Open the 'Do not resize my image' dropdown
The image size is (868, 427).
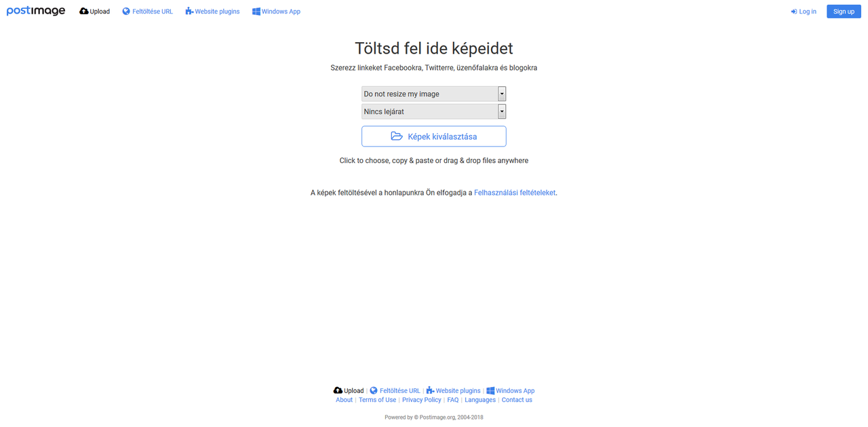coord(434,94)
